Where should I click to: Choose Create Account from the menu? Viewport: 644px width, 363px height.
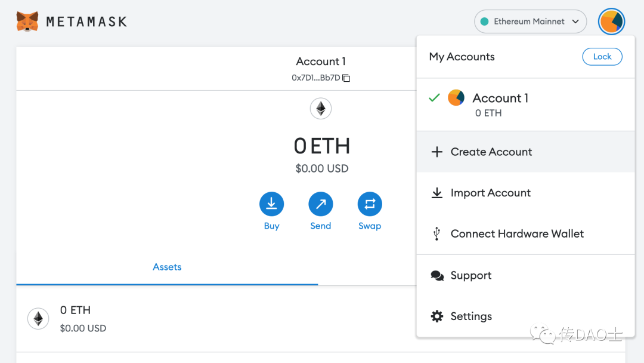click(491, 152)
